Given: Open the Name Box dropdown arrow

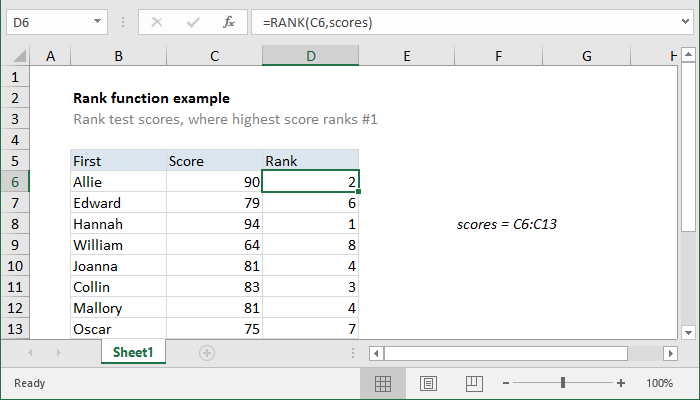Looking at the screenshot, I should click(x=97, y=21).
